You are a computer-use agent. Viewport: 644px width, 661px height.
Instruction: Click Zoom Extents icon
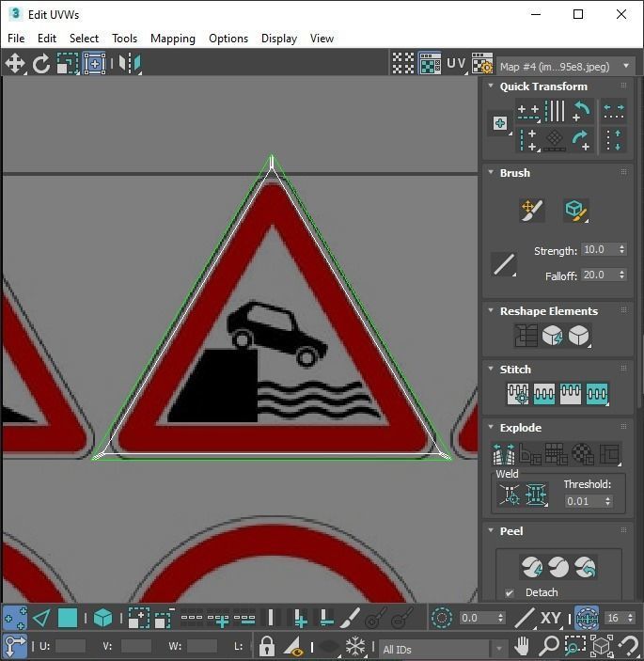[x=602, y=646]
